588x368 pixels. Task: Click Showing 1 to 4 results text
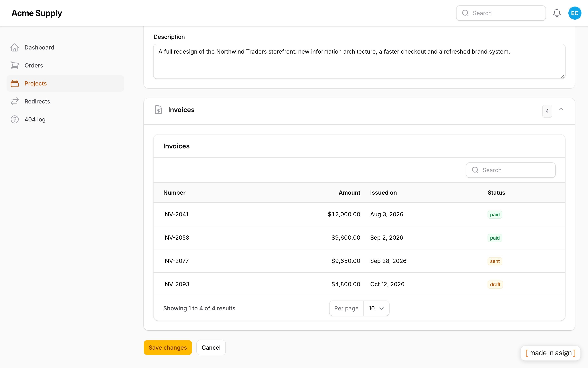tap(199, 308)
